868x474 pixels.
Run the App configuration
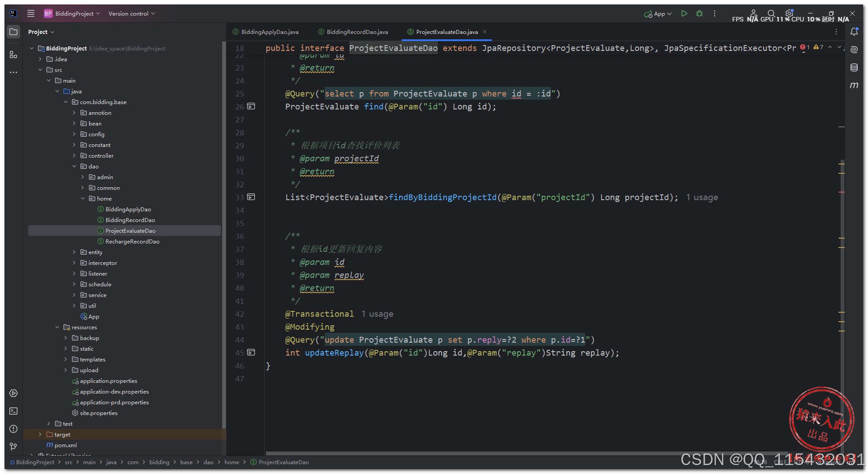[684, 13]
